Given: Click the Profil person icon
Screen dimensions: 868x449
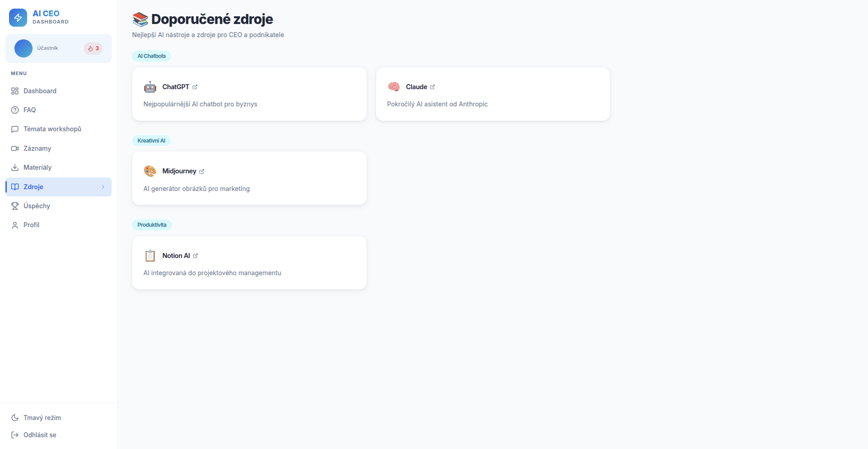Looking at the screenshot, I should click(15, 225).
